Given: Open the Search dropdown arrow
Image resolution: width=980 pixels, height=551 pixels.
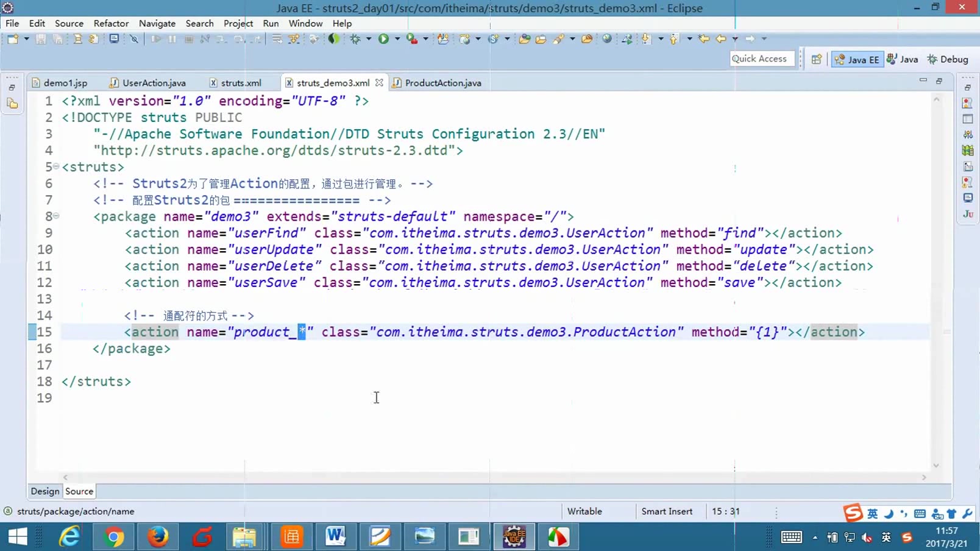Looking at the screenshot, I should pos(572,39).
